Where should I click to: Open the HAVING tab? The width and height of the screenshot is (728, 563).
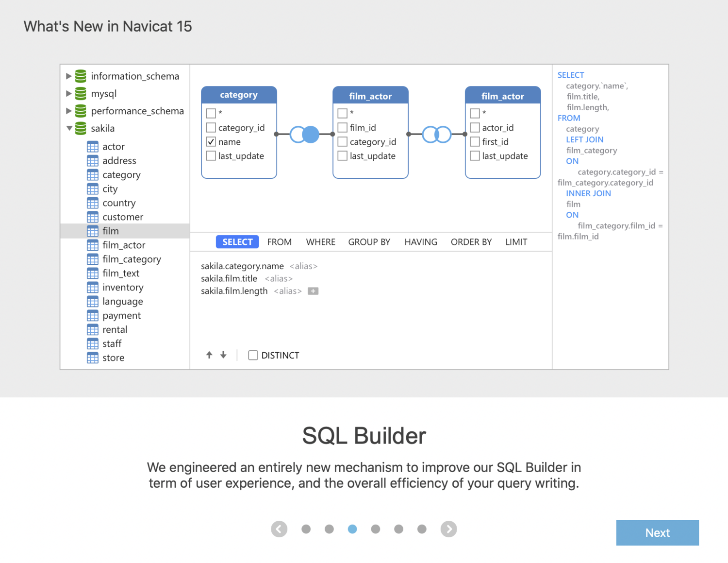point(421,242)
